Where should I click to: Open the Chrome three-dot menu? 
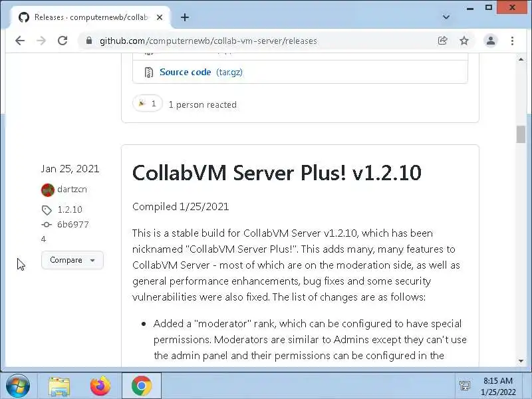click(512, 41)
